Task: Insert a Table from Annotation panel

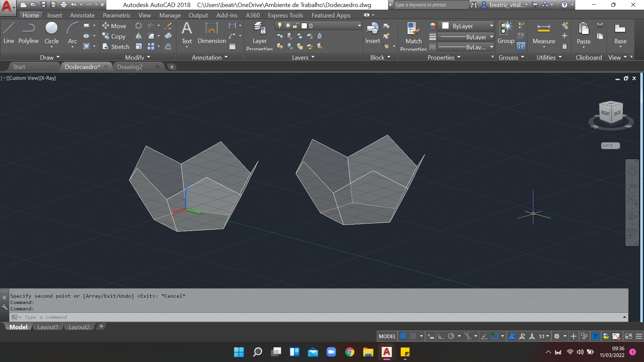Action: pyautogui.click(x=232, y=47)
